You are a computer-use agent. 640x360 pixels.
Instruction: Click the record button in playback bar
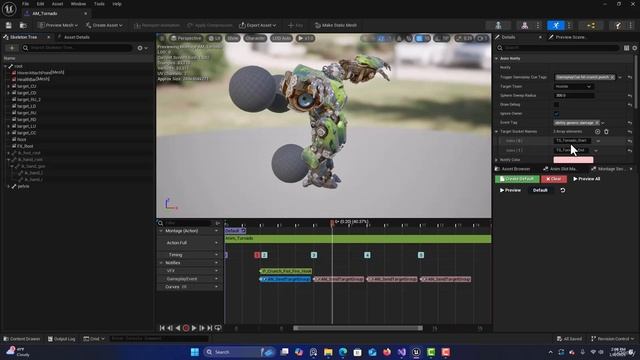click(186, 328)
